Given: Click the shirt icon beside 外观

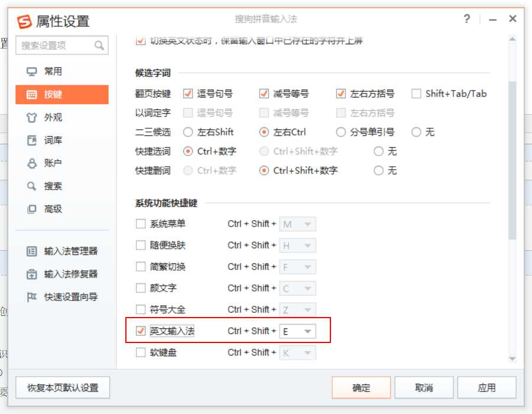Looking at the screenshot, I should pos(31,118).
